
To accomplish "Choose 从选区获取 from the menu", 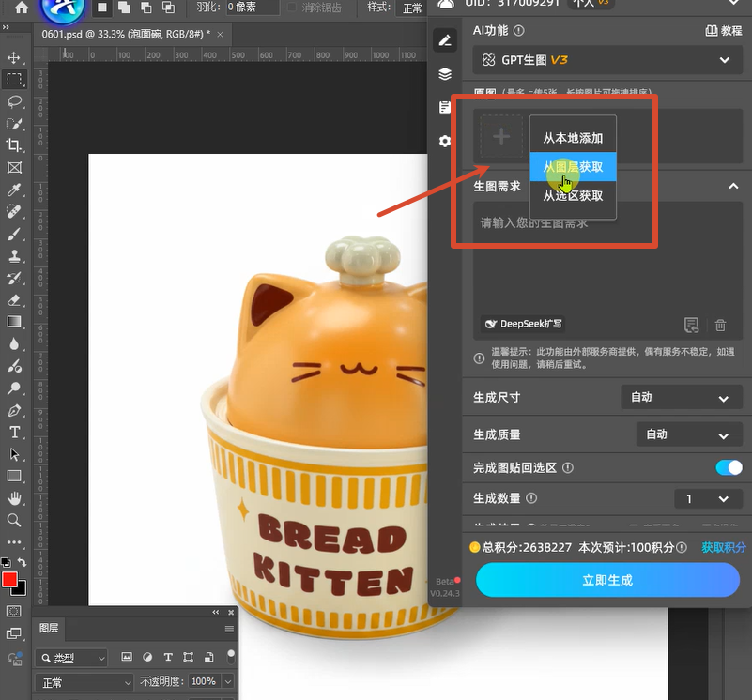I will 573,195.
